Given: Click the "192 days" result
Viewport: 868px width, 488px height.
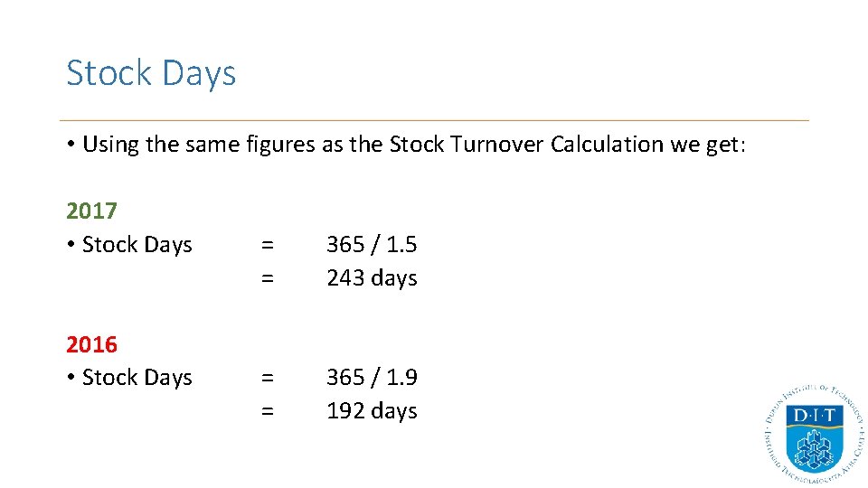Looking at the screenshot, I should click(372, 411).
